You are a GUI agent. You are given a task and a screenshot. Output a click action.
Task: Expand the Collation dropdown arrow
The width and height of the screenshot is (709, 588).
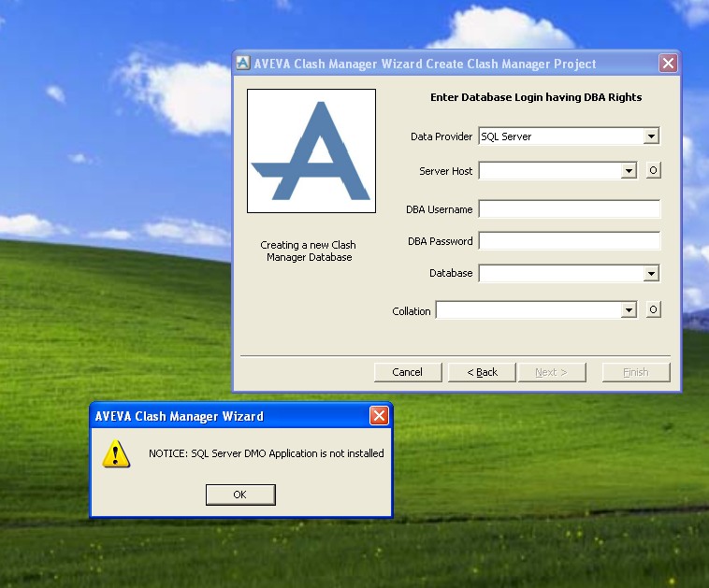[x=629, y=310]
